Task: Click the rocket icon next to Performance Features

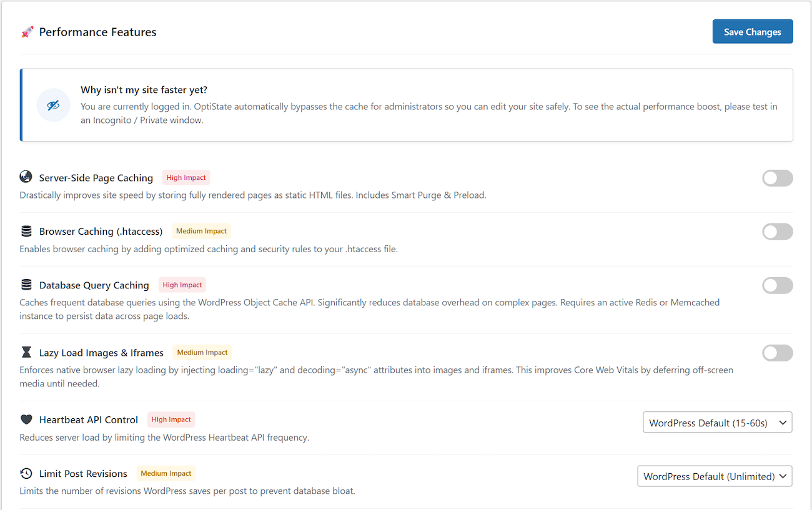Action: (x=27, y=32)
